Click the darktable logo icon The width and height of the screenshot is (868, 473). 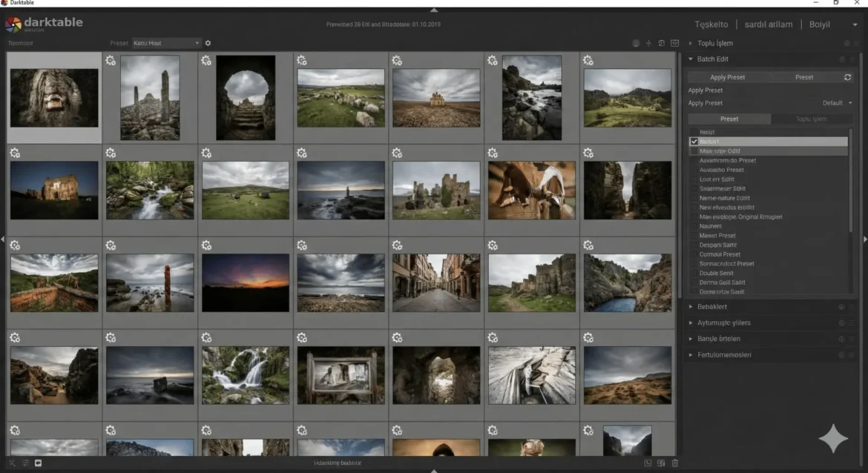pos(13,25)
